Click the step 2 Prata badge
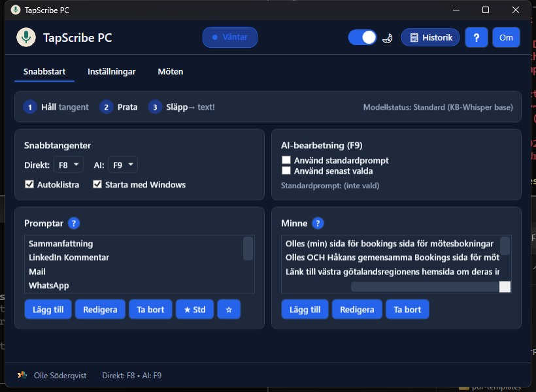536x392 pixels. (x=106, y=107)
